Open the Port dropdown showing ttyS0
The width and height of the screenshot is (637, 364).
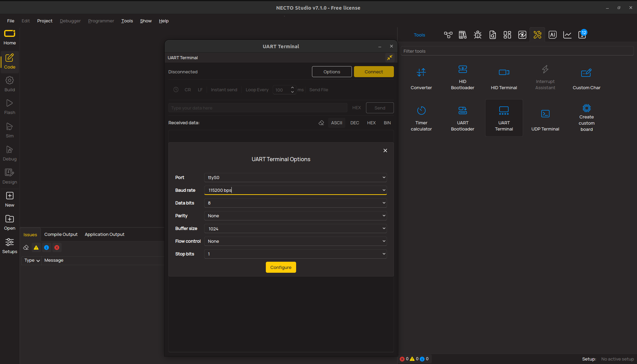click(295, 177)
